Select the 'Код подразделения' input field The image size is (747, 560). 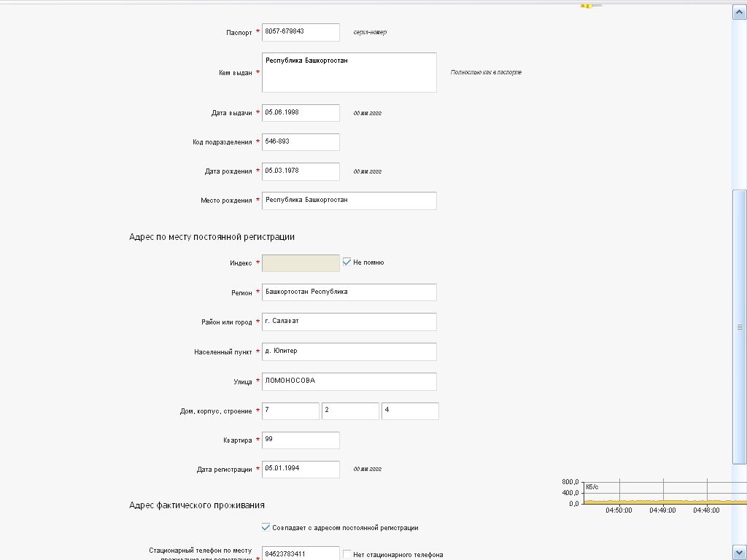tap(301, 142)
